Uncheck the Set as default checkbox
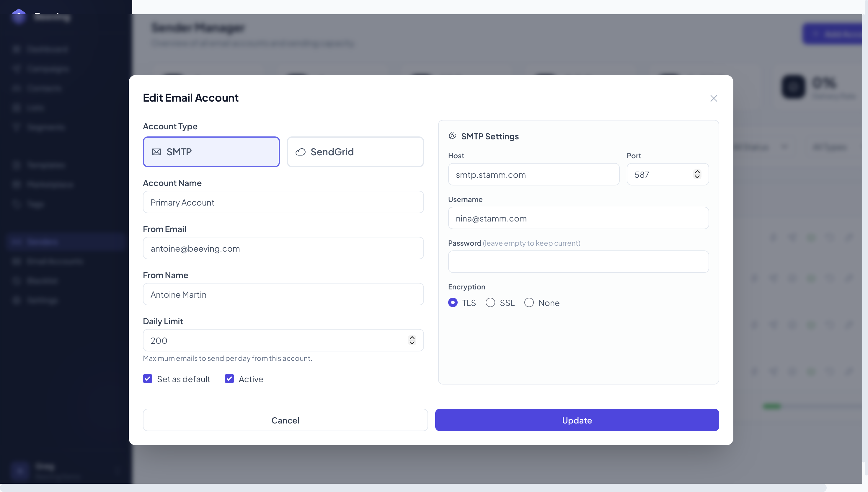This screenshot has height=492, width=868. [148, 379]
